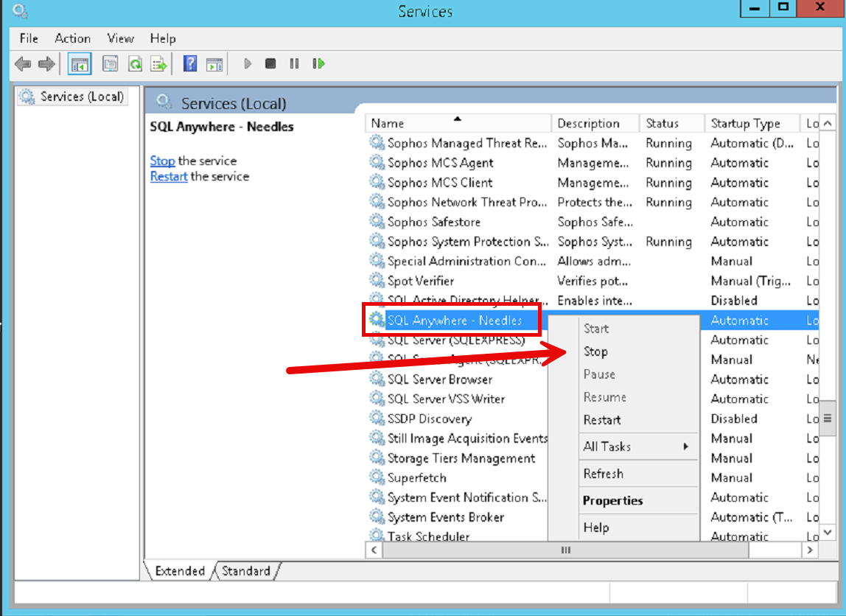Click the Stop the service link
Image resolution: width=846 pixels, height=616 pixels.
tap(162, 161)
